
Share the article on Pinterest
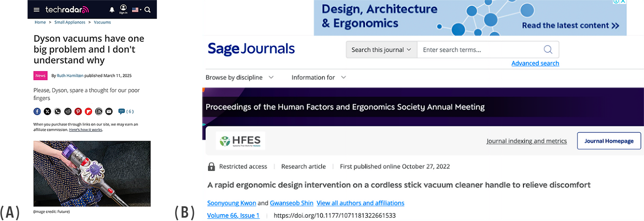click(78, 112)
